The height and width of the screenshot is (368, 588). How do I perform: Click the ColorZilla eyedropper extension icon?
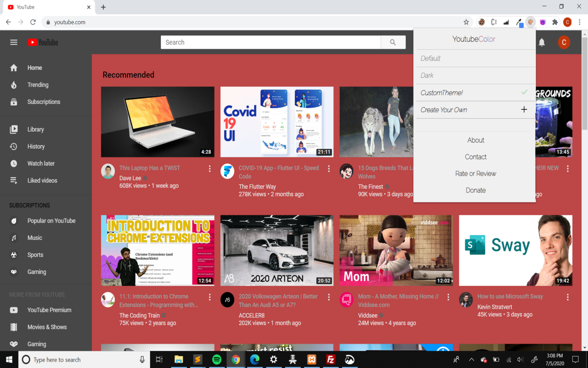pyautogui.click(x=518, y=22)
